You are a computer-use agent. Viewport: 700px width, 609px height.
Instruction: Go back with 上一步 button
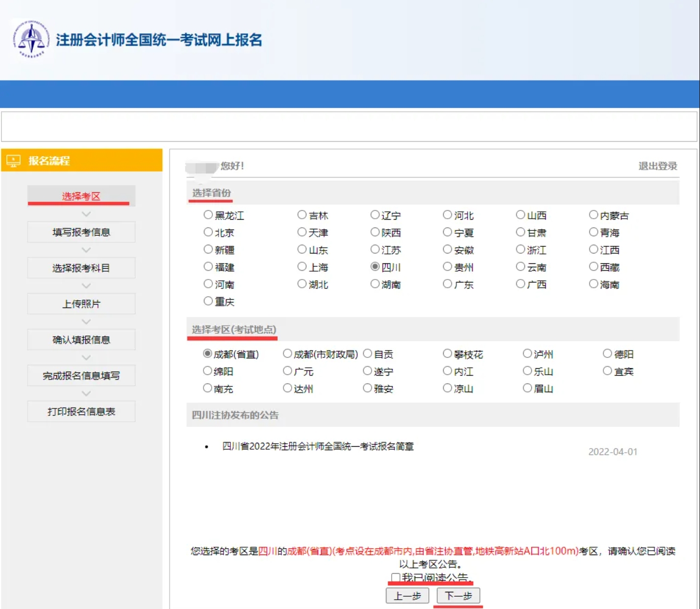click(407, 595)
